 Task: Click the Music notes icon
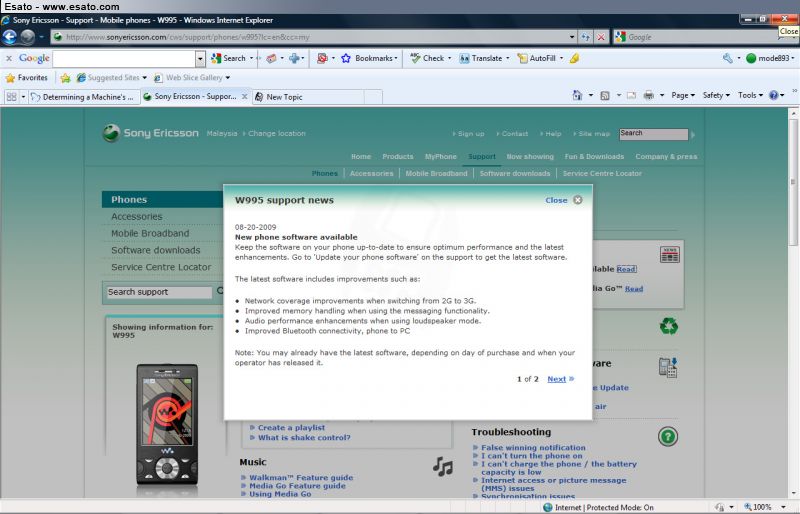pos(442,467)
